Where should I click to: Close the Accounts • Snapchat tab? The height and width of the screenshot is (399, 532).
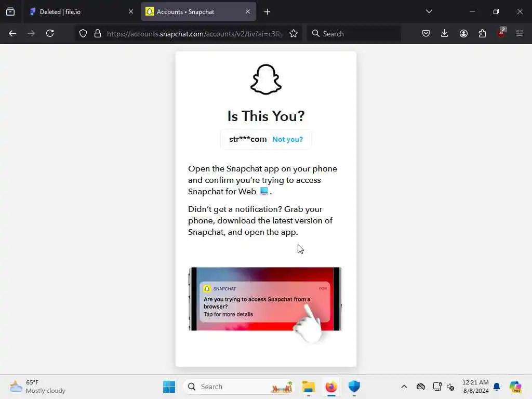point(248,11)
